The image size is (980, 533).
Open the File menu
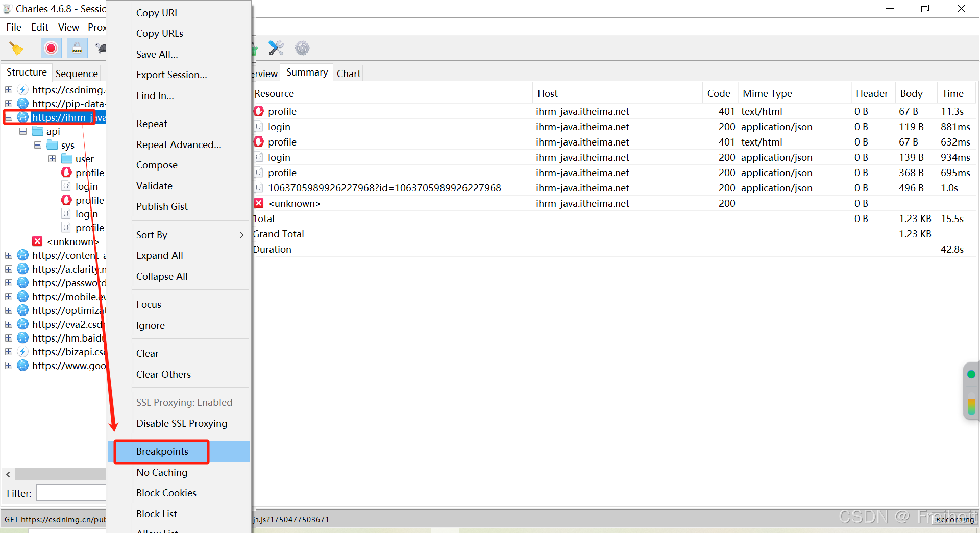14,27
